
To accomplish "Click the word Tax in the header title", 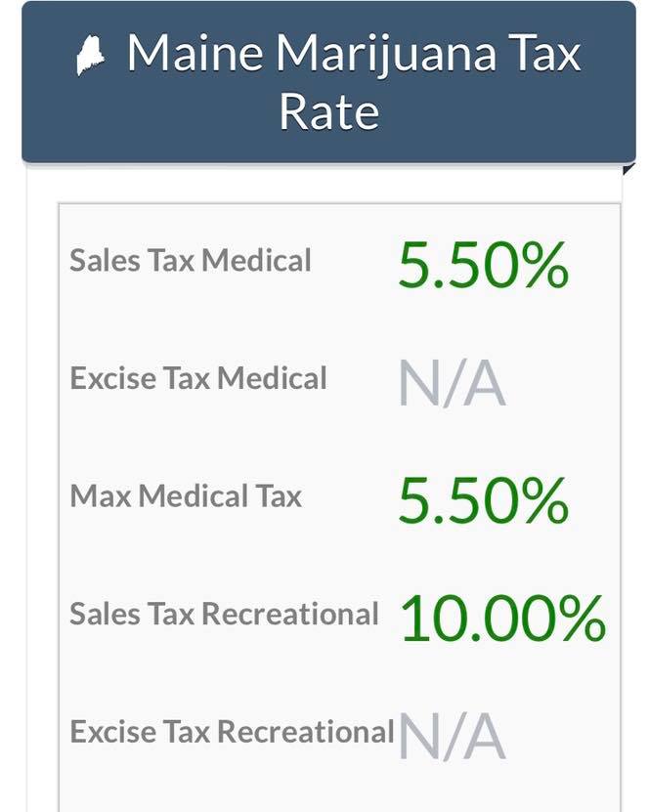I will click(544, 52).
